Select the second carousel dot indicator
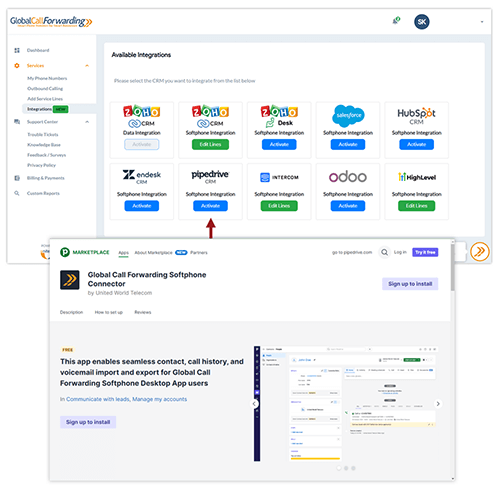Image resolution: width=500 pixels, height=488 pixels. pyautogui.click(x=346, y=468)
